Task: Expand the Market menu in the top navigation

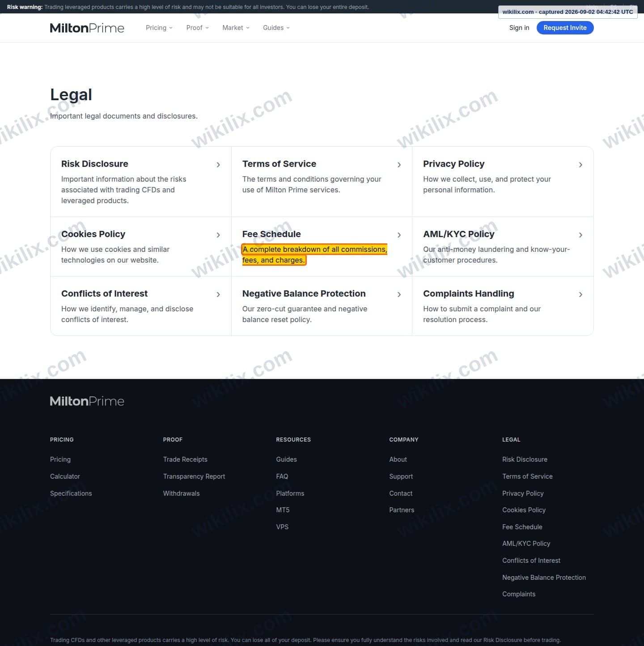Action: coord(236,28)
